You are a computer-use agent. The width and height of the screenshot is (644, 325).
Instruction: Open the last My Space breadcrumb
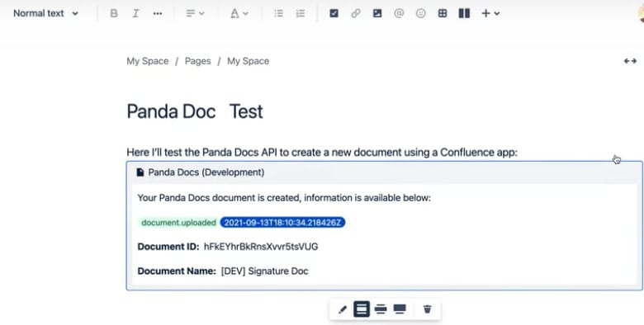(x=248, y=61)
